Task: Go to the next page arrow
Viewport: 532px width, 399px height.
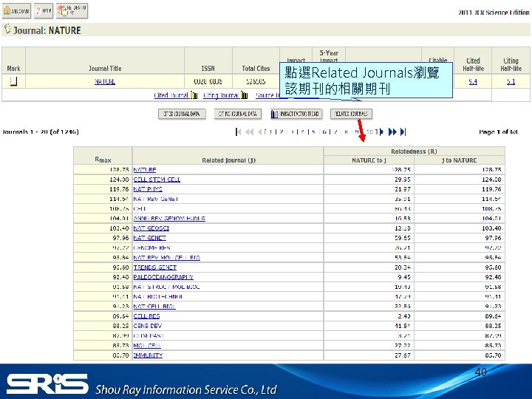Action: tap(382, 132)
